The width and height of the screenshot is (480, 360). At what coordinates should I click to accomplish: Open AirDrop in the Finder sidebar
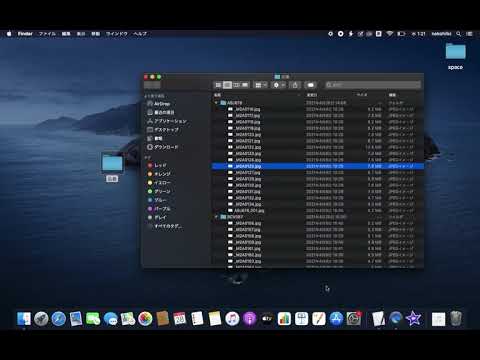(x=158, y=104)
